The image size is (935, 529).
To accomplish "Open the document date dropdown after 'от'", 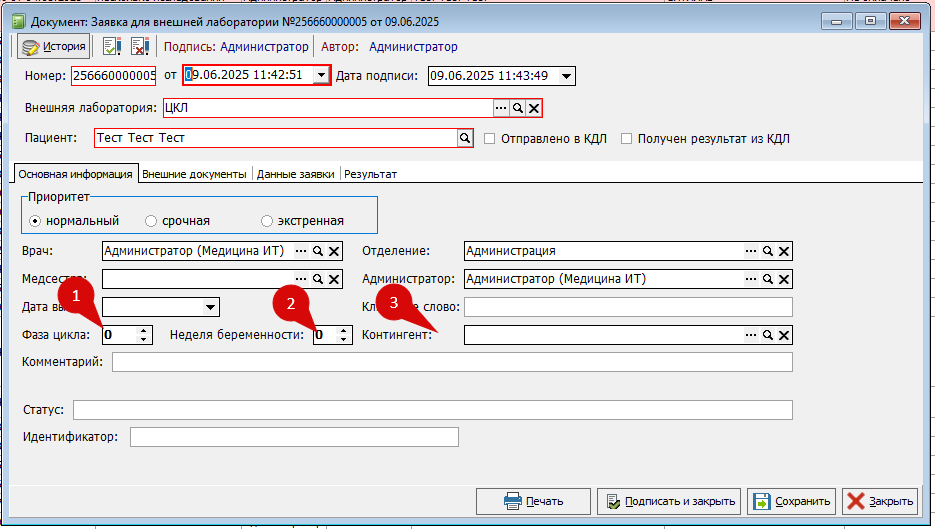I will 321,76.
